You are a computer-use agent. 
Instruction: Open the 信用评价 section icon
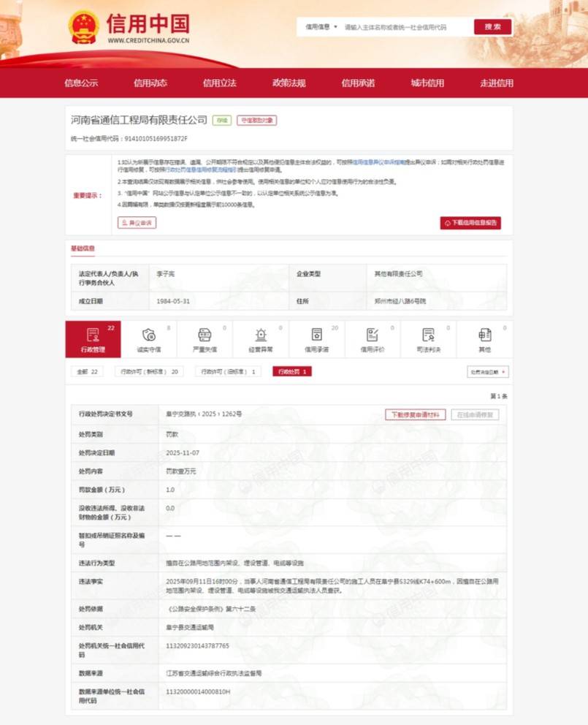[372, 338]
